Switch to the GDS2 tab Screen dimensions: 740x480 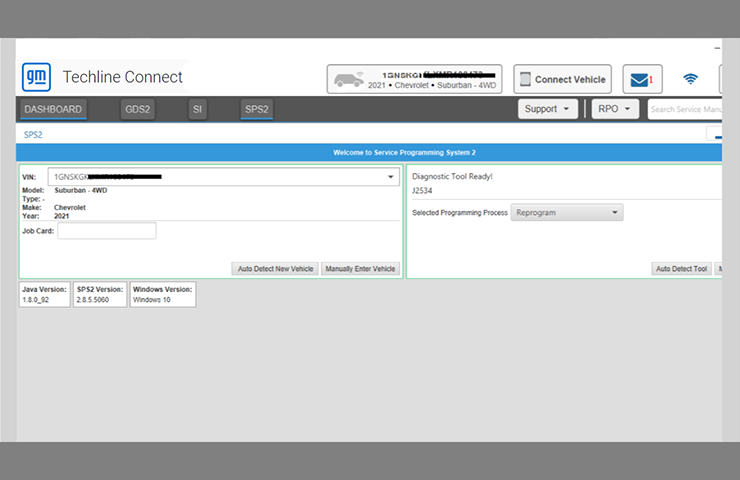(x=137, y=109)
